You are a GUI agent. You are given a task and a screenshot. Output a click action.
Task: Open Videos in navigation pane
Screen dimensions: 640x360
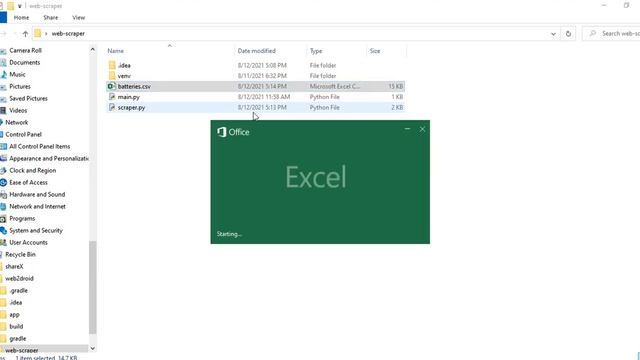(18, 111)
